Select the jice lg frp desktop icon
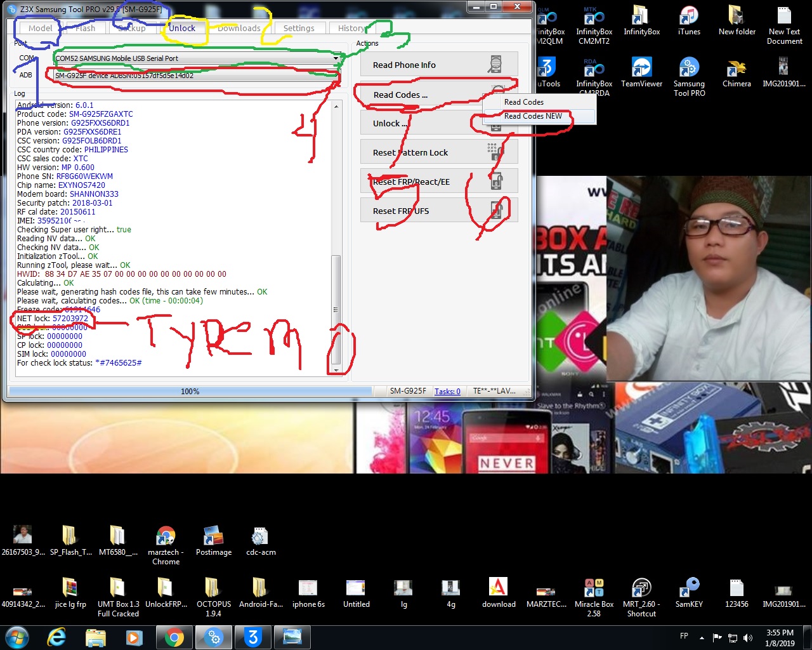Viewport: 812px width, 650px height. (70, 593)
